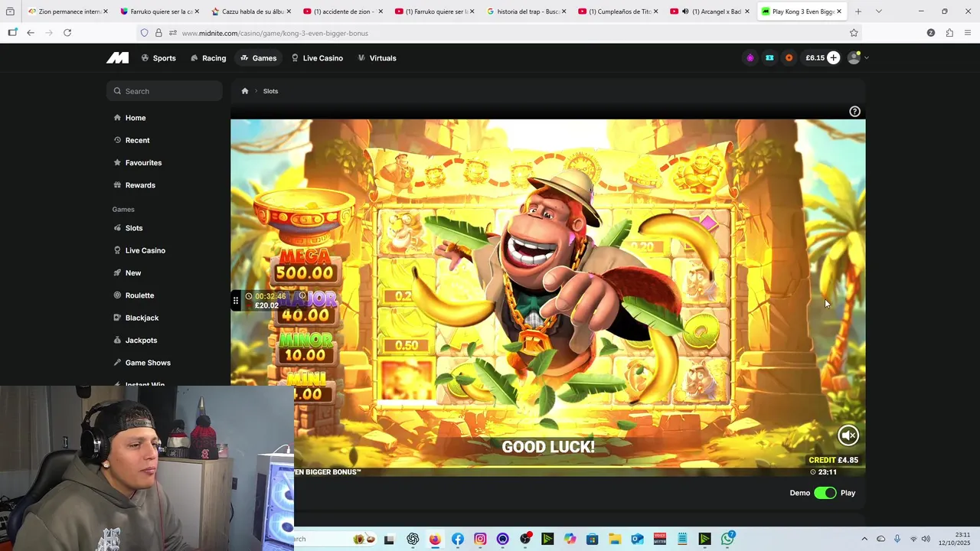Image resolution: width=980 pixels, height=551 pixels.
Task: Click the CREDIT £4.85 display
Action: [833, 460]
